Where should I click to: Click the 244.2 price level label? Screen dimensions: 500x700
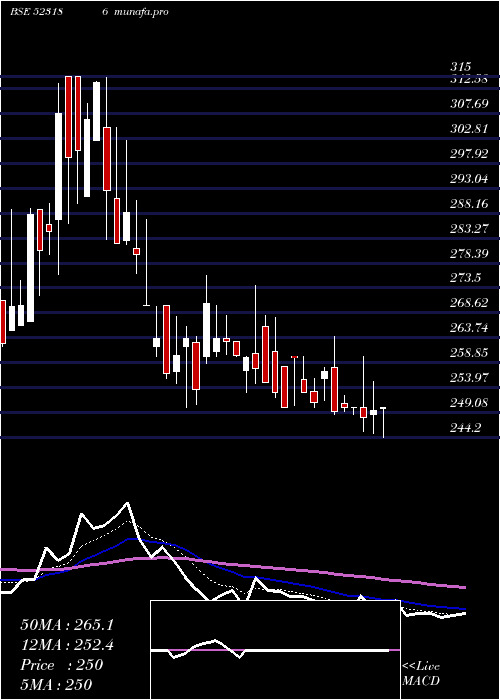tap(465, 429)
